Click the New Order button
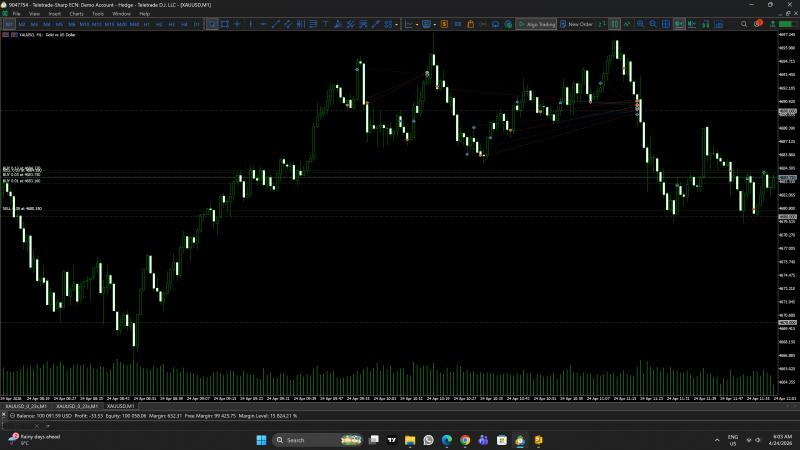The height and width of the screenshot is (450, 800). [x=577, y=24]
